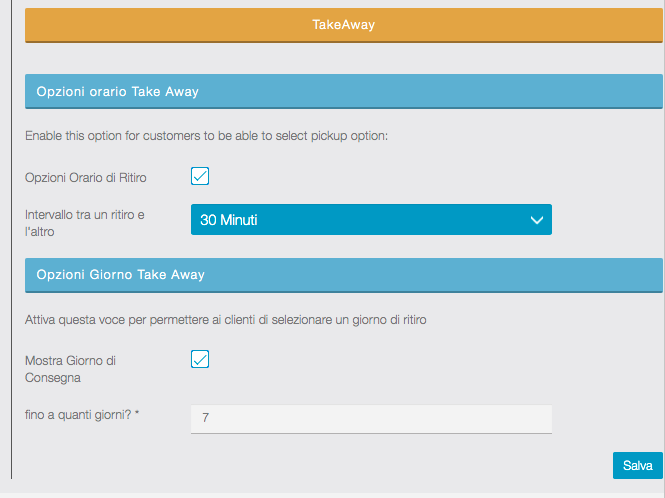The width and height of the screenshot is (665, 498).
Task: Click the orange TakeAway header bar
Action: [343, 25]
